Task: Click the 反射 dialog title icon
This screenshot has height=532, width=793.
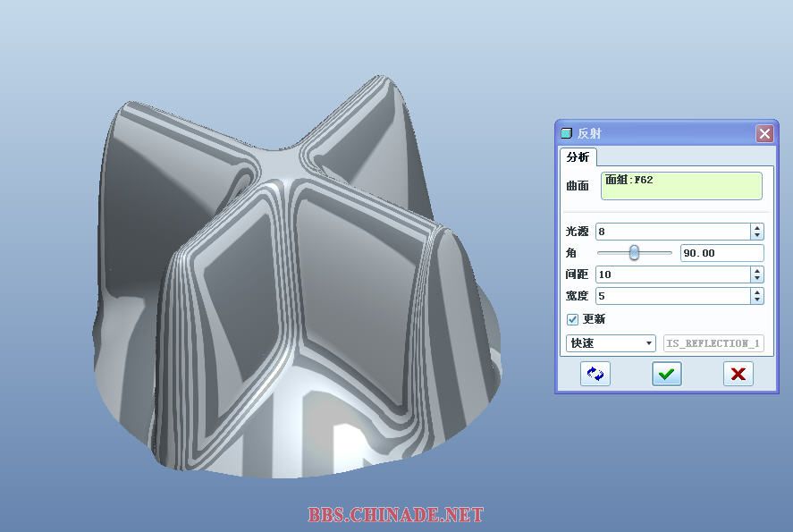Action: tap(566, 133)
